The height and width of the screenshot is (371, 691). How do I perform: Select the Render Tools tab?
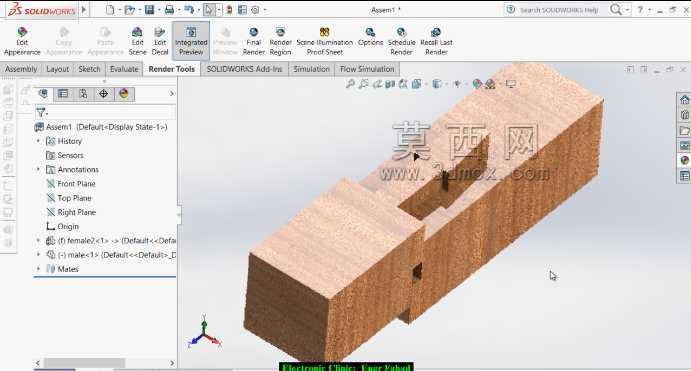(x=171, y=69)
